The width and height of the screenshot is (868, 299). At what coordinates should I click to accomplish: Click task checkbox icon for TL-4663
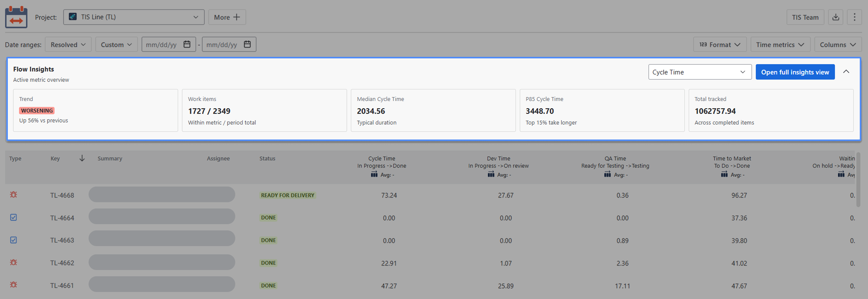point(14,240)
